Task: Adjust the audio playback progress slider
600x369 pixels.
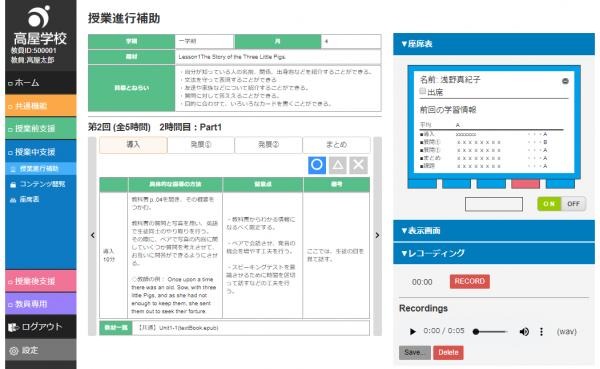Action: (x=491, y=331)
